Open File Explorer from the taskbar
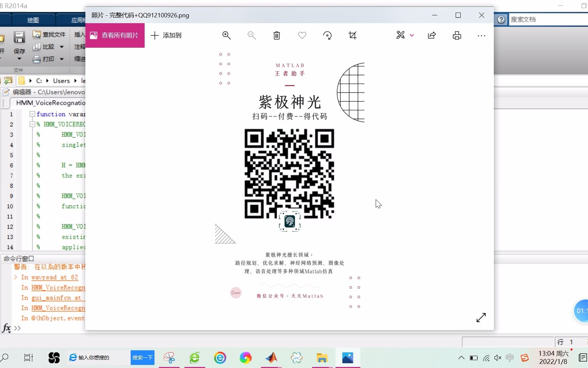The image size is (588, 368). coord(322,358)
